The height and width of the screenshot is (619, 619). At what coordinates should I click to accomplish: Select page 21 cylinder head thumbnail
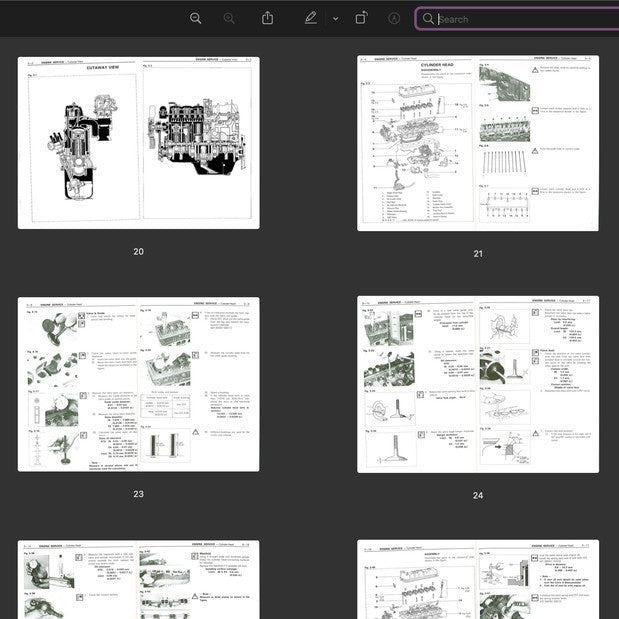pyautogui.click(x=478, y=143)
